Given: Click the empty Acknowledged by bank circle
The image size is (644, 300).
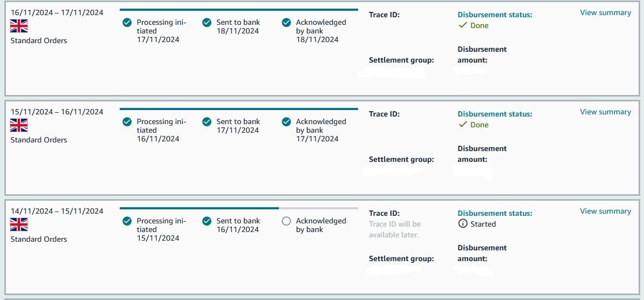Looking at the screenshot, I should point(287,221).
